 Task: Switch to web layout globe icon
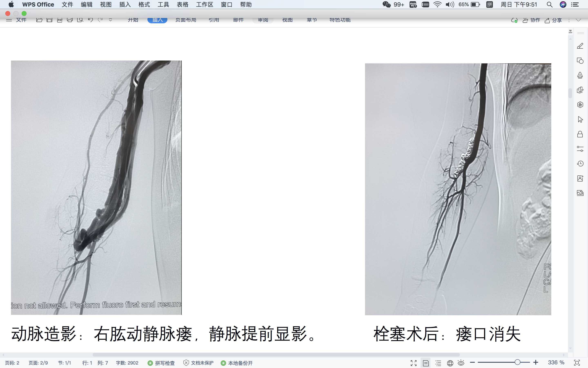pos(450,363)
